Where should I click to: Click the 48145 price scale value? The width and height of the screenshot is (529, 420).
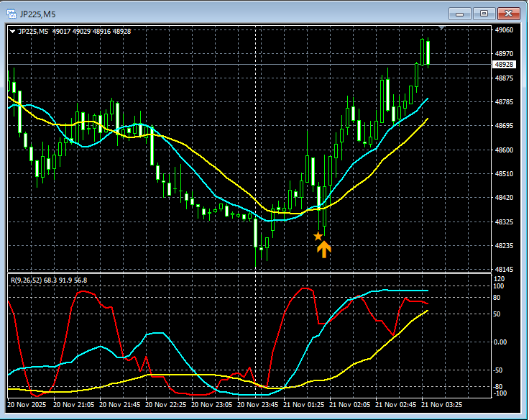point(504,270)
